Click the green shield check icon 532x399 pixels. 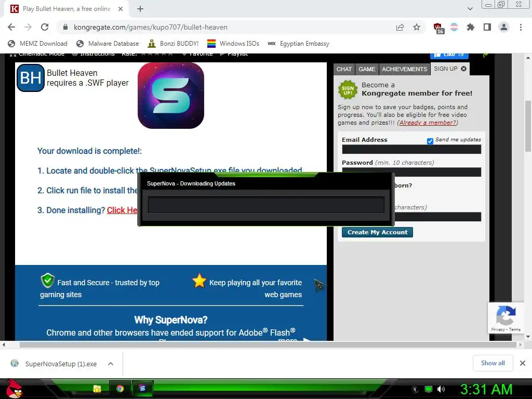tap(47, 281)
